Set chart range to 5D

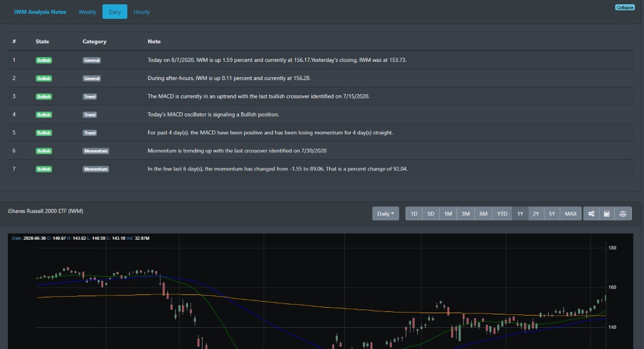[x=431, y=214]
